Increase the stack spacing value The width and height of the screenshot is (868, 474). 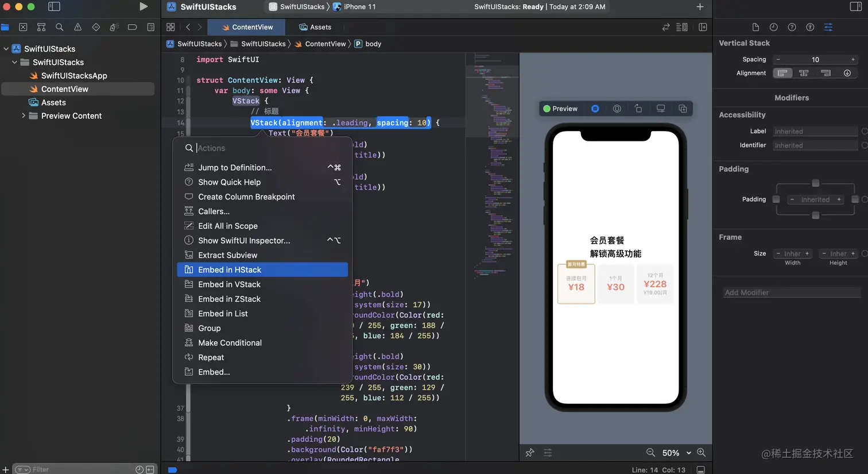pyautogui.click(x=853, y=59)
